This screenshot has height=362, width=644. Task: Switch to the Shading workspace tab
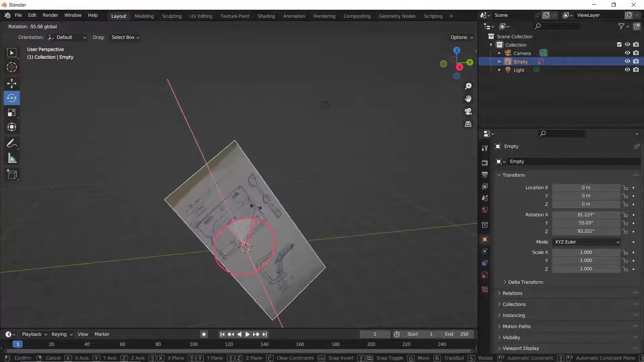[x=266, y=16]
